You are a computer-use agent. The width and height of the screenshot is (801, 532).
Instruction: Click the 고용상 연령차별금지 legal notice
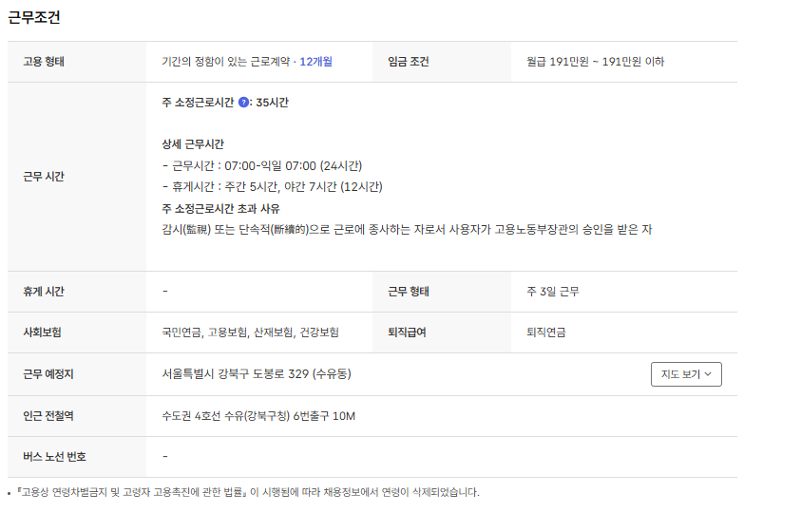[x=247, y=492]
